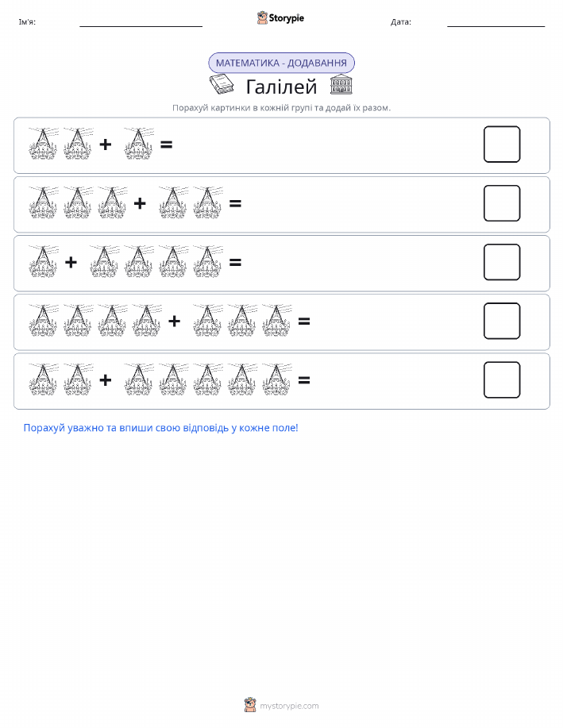Viewport: 563px width, 728px height.
Task: Click the Галілей heading text
Action: tap(281, 87)
